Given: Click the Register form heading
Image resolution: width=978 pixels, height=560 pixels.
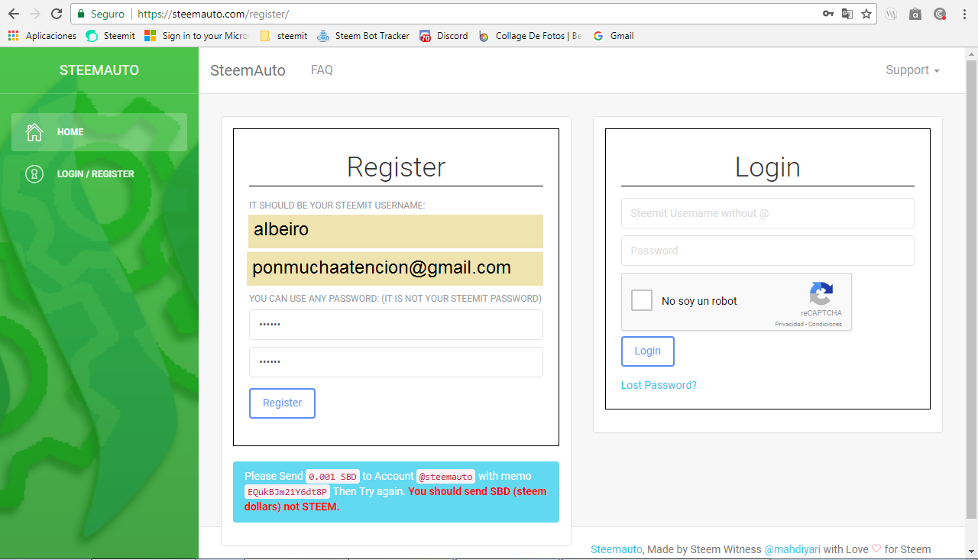Looking at the screenshot, I should [x=396, y=167].
